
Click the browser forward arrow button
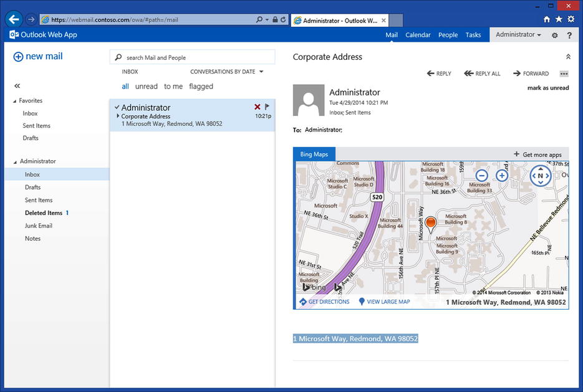pyautogui.click(x=31, y=19)
